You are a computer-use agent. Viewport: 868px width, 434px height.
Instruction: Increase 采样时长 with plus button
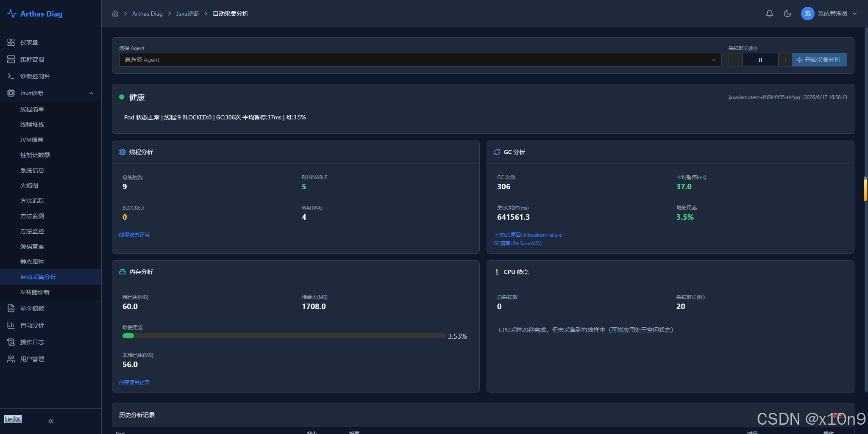[785, 60]
